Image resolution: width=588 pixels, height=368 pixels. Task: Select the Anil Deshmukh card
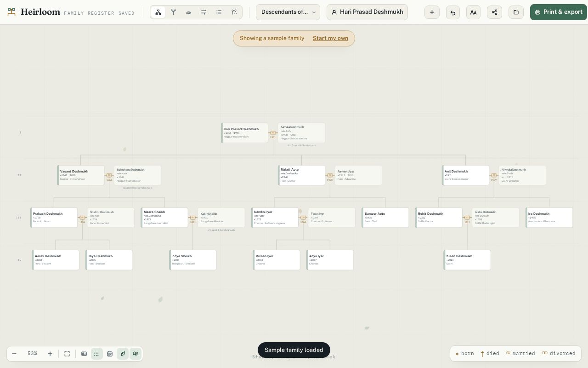(x=465, y=175)
